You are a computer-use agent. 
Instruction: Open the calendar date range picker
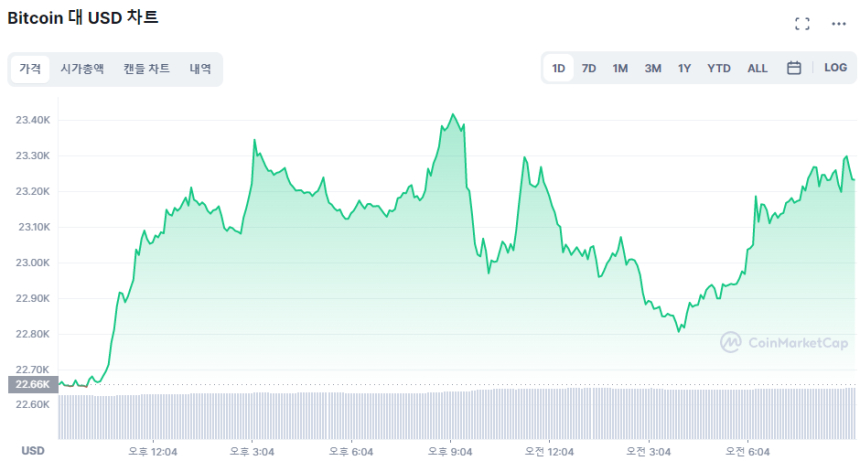point(794,68)
